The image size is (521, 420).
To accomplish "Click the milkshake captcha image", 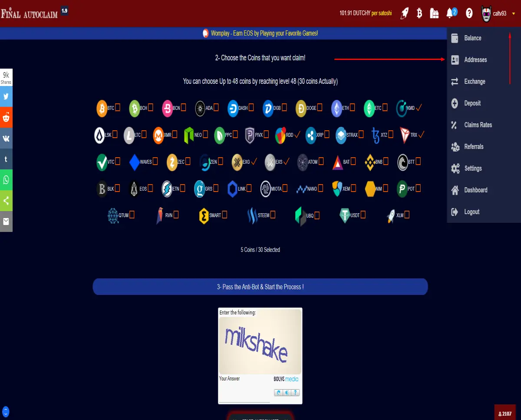I will coord(260,345).
